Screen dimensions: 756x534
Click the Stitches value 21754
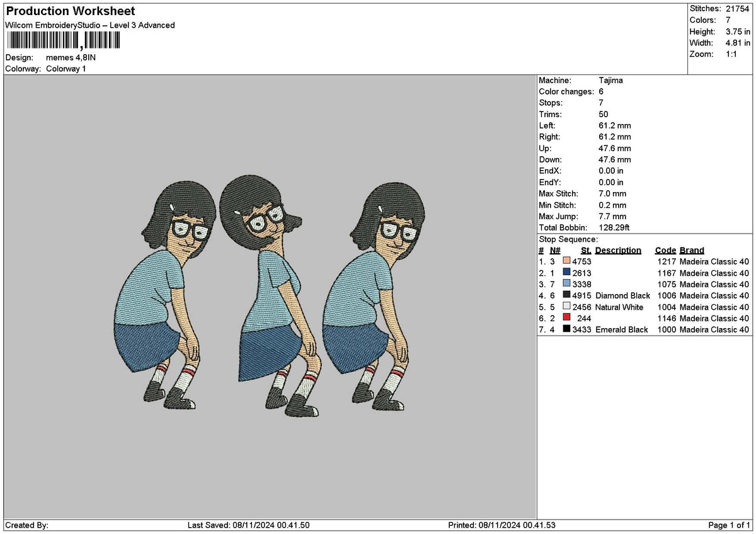coord(737,9)
